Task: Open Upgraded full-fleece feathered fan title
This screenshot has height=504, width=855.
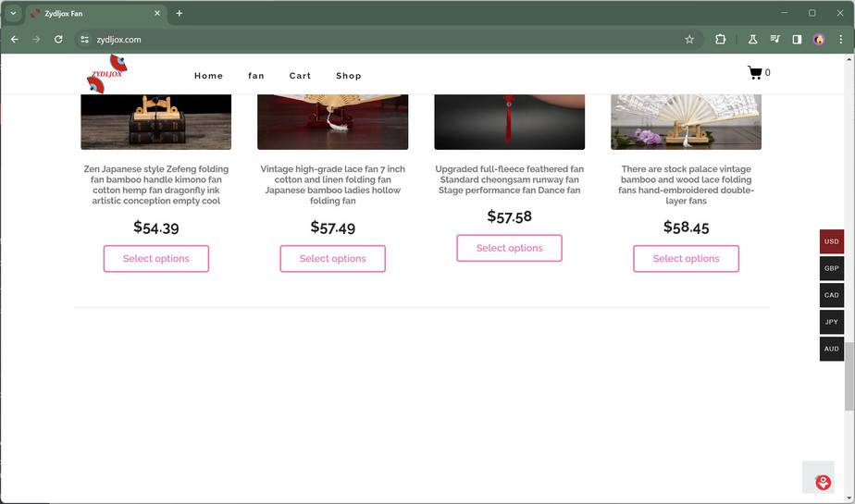Action: coord(509,179)
